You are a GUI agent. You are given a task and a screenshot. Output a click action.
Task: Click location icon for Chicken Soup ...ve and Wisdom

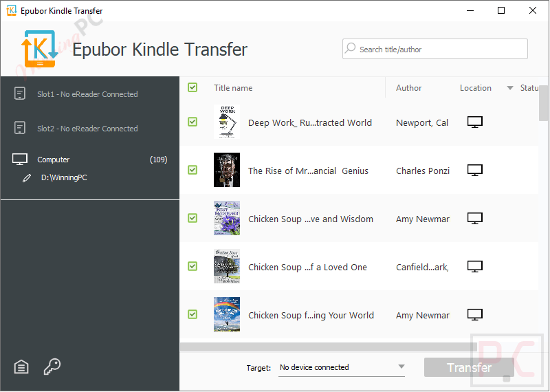point(475,218)
